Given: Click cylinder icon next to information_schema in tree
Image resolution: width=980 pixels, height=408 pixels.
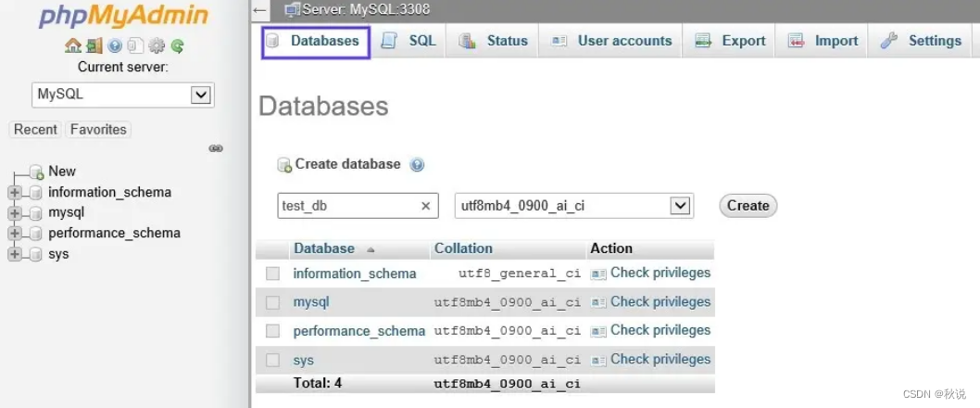Looking at the screenshot, I should coord(35,193).
